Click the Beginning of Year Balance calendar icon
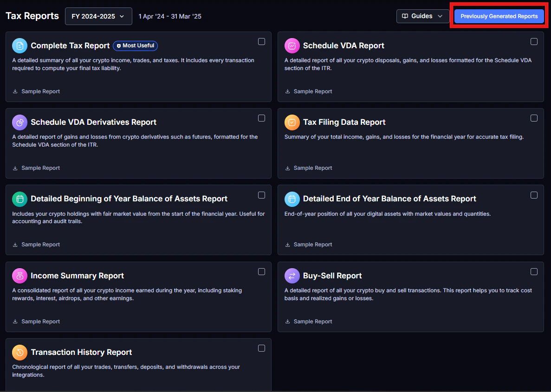Viewport: 551px width, 392px height. tap(19, 199)
